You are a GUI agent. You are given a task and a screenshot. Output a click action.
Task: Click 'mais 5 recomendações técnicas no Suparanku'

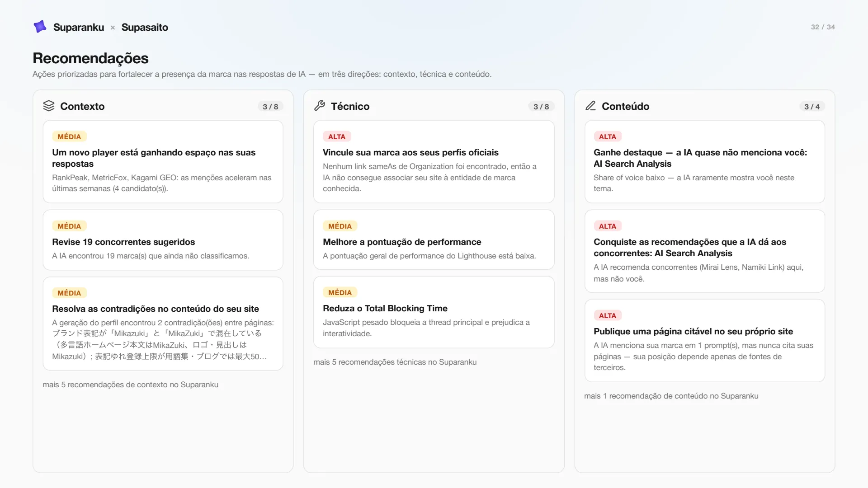pos(395,362)
